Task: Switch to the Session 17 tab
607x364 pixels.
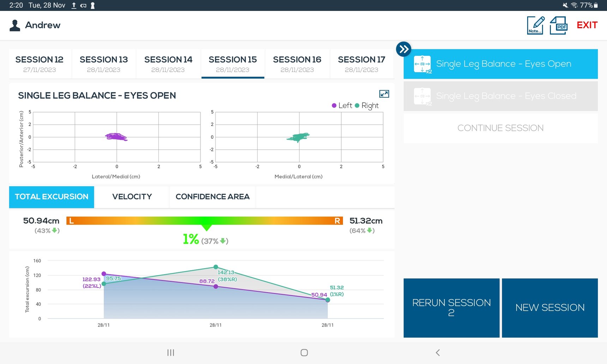Action: tap(361, 64)
